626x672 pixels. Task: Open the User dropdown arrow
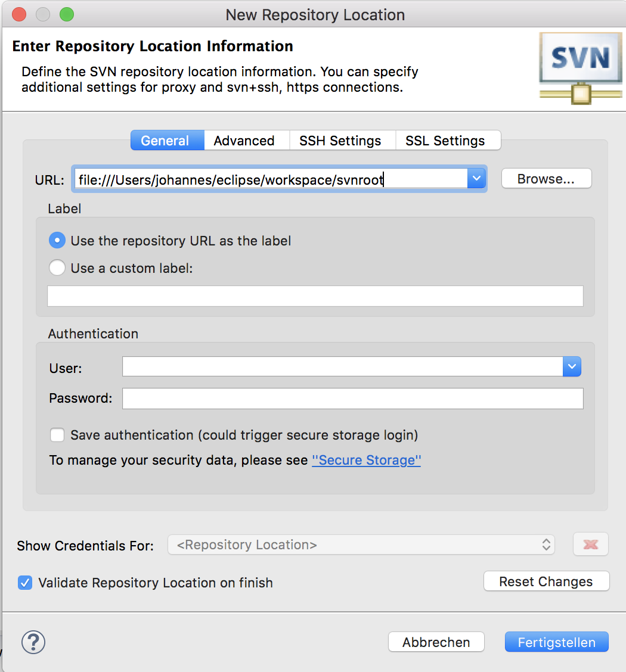click(571, 367)
